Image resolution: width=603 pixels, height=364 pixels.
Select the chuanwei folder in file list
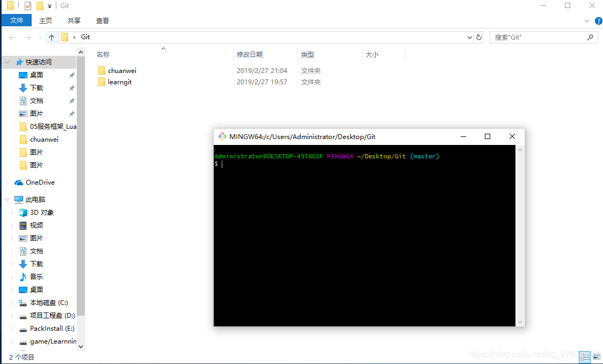(122, 71)
